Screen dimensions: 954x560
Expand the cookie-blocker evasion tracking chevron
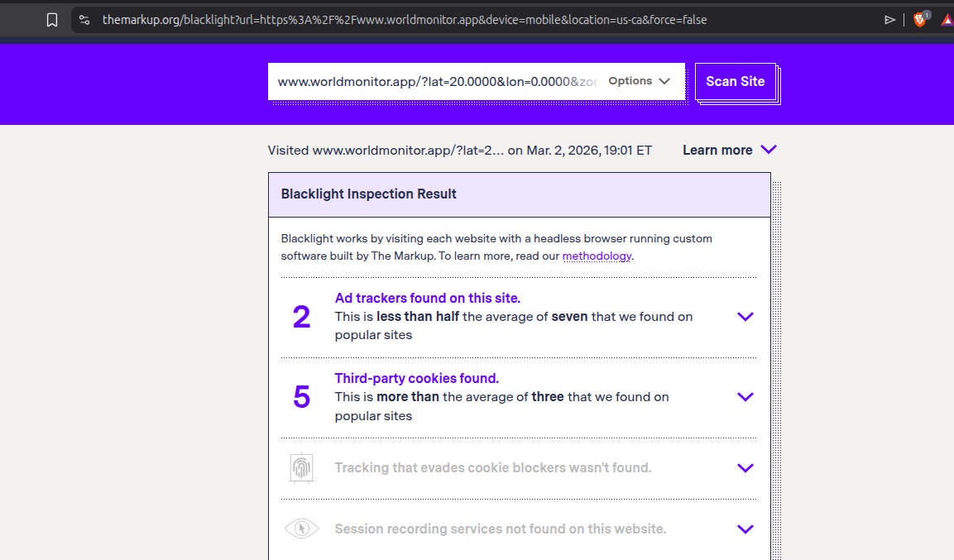[x=745, y=468]
